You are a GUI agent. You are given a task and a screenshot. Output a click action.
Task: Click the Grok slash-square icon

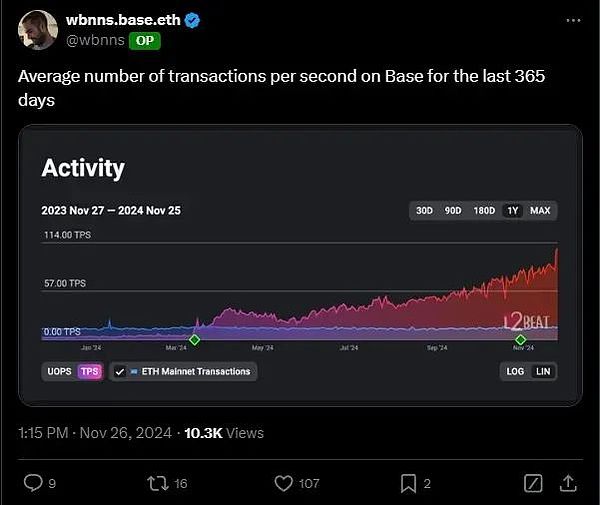(535, 483)
